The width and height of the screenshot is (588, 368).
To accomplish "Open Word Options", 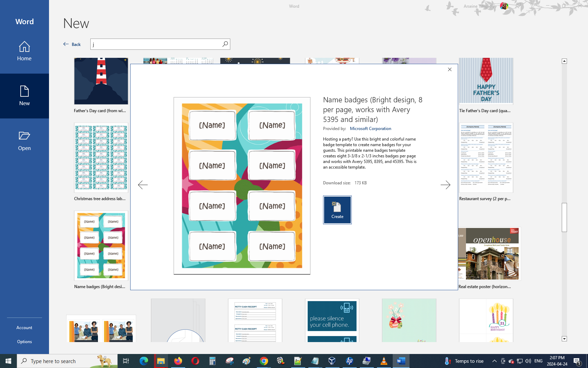I will coord(24,342).
